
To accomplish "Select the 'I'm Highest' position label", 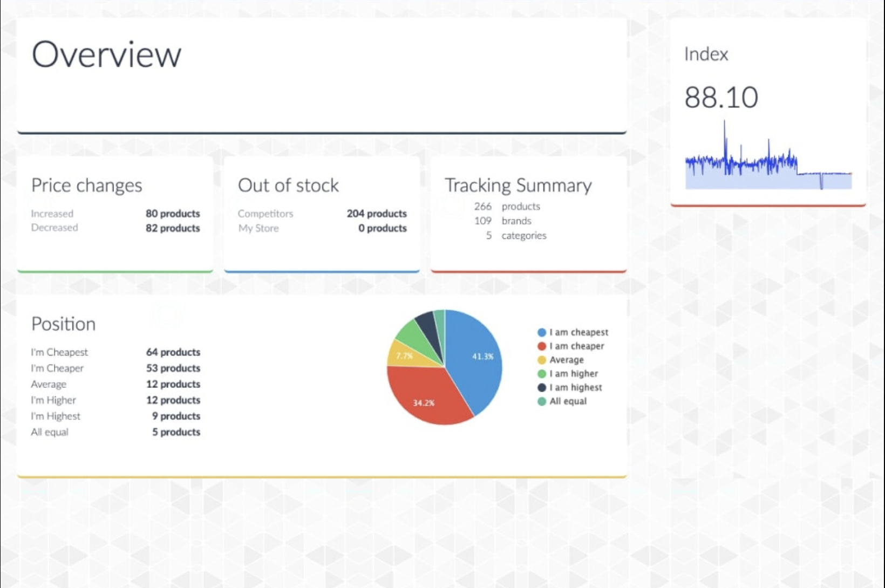I will point(56,416).
